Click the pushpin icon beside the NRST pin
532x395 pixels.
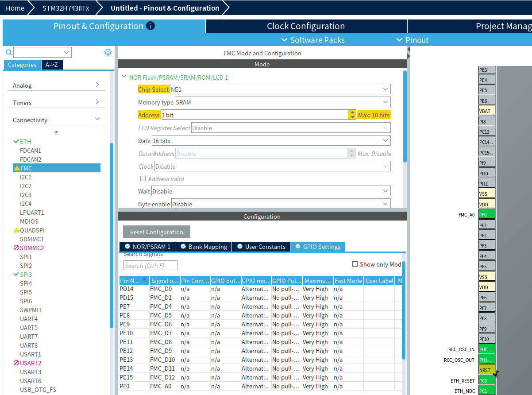tap(496, 374)
